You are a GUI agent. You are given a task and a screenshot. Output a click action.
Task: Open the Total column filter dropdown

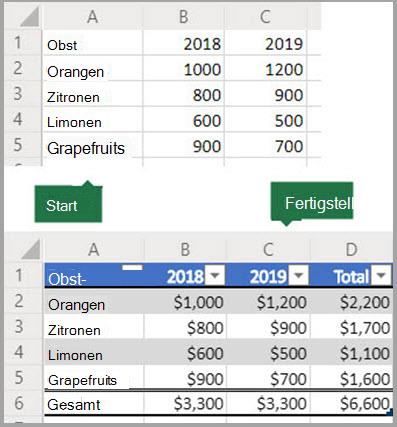point(381,275)
